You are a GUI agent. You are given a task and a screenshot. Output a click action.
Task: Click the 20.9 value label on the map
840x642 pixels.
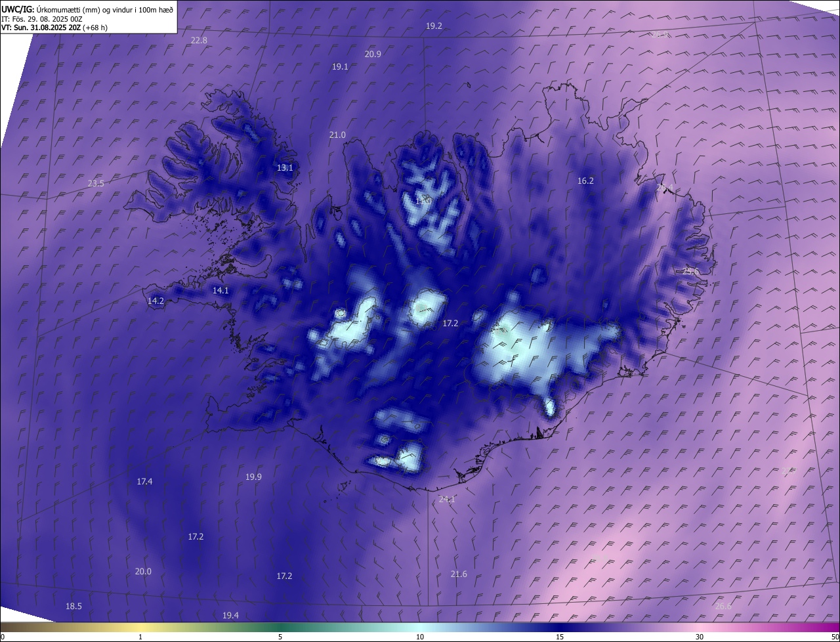point(373,54)
